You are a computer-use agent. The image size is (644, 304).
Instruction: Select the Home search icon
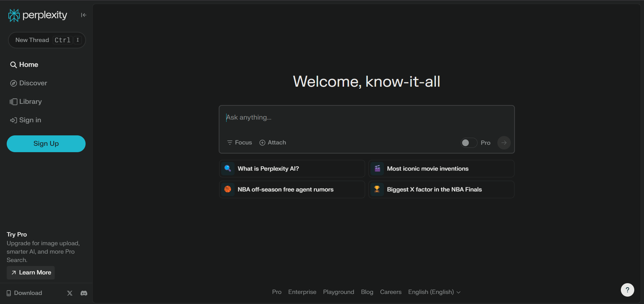(x=14, y=64)
